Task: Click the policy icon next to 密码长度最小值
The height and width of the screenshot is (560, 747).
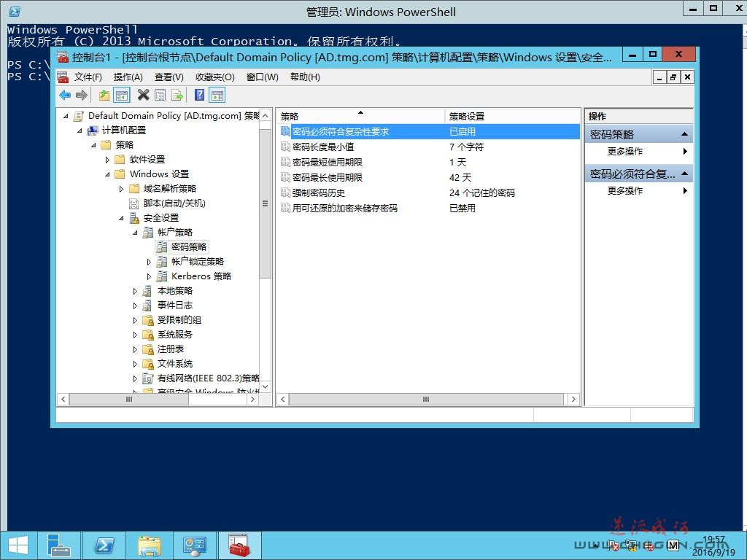Action: (285, 147)
